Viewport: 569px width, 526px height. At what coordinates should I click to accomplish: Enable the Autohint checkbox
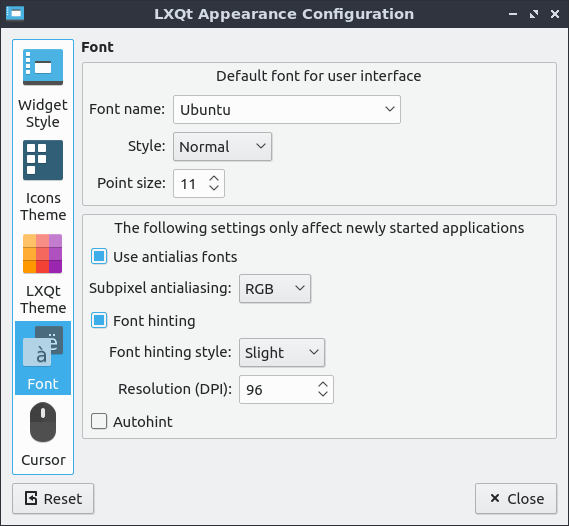pyautogui.click(x=99, y=421)
